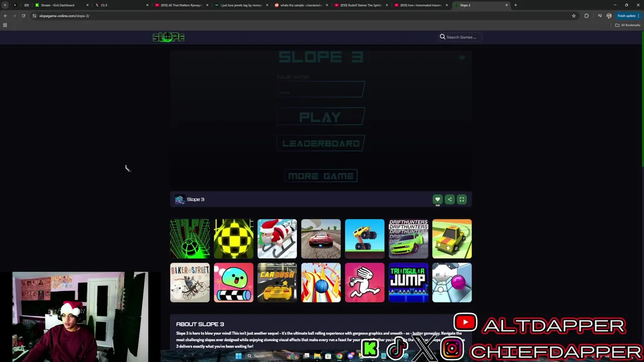Go back to the previous page
The width and height of the screenshot is (644, 362).
tap(6, 16)
